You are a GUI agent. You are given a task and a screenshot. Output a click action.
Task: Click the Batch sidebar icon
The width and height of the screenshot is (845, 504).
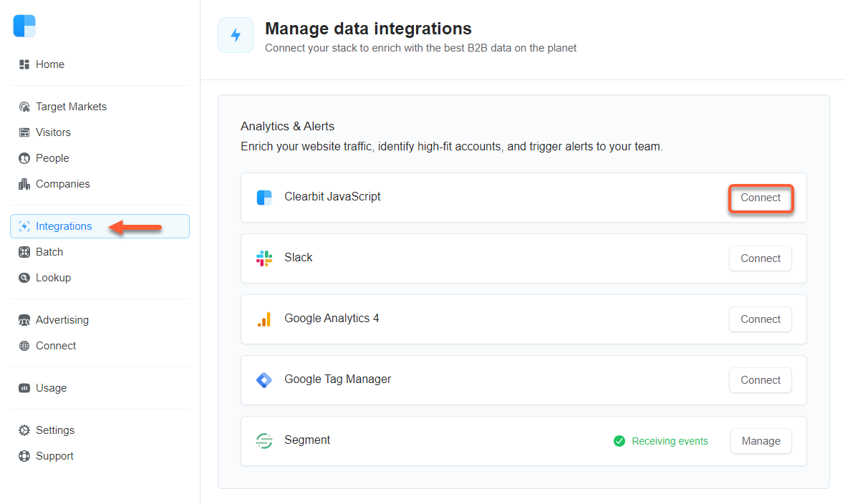click(x=24, y=252)
